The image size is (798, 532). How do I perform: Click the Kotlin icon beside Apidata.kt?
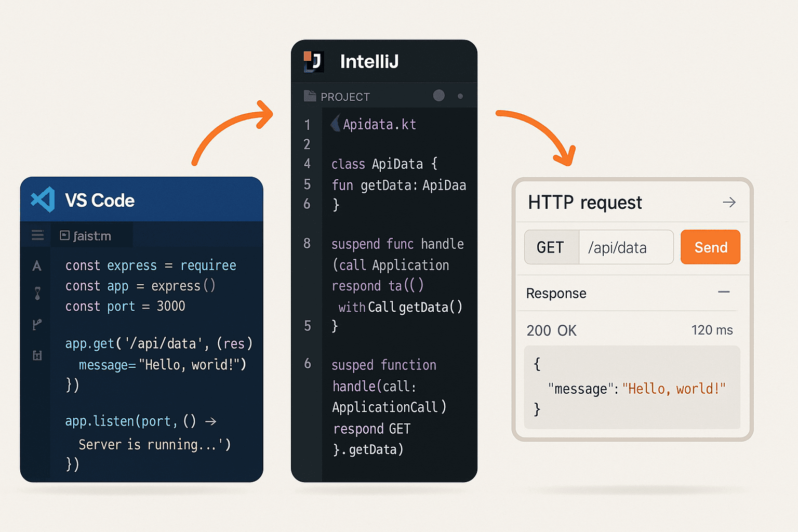(335, 124)
